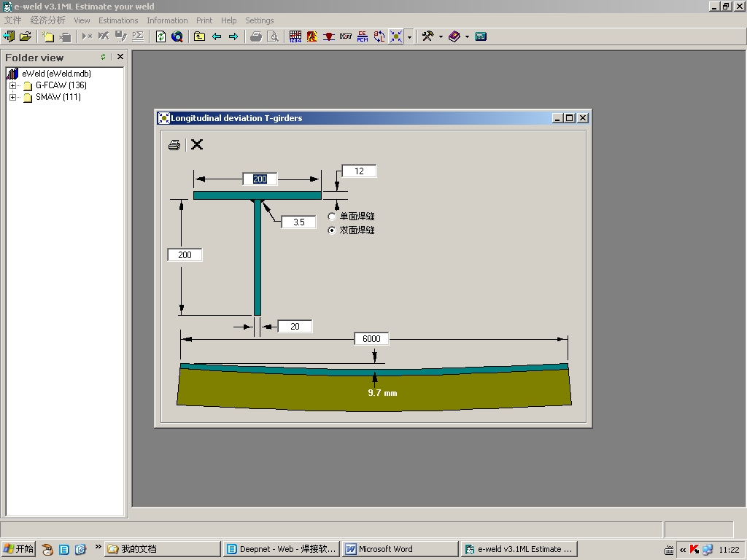Click the hammer tools icon
Image resolution: width=747 pixels, height=560 pixels.
[x=428, y=36]
